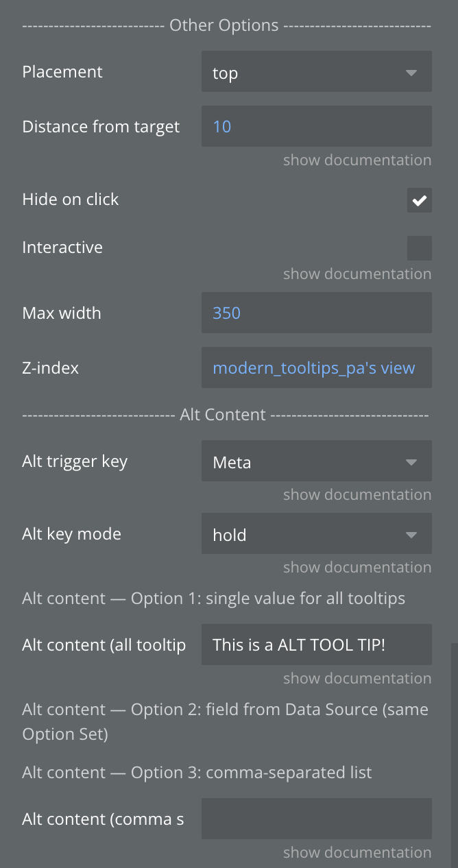Click the Placement dropdown arrow icon

pos(411,73)
